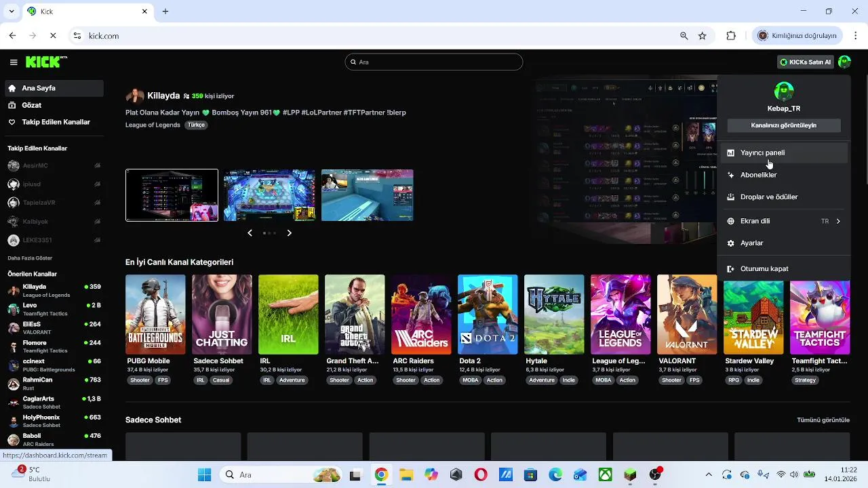Screen dimensions: 868x488
Task: Click the Ana Sayfa home icon
Action: (12, 88)
